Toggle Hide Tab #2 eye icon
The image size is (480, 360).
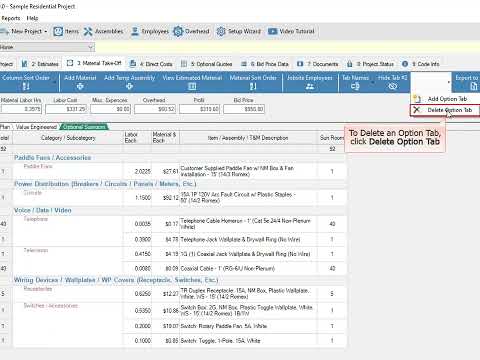392,86
